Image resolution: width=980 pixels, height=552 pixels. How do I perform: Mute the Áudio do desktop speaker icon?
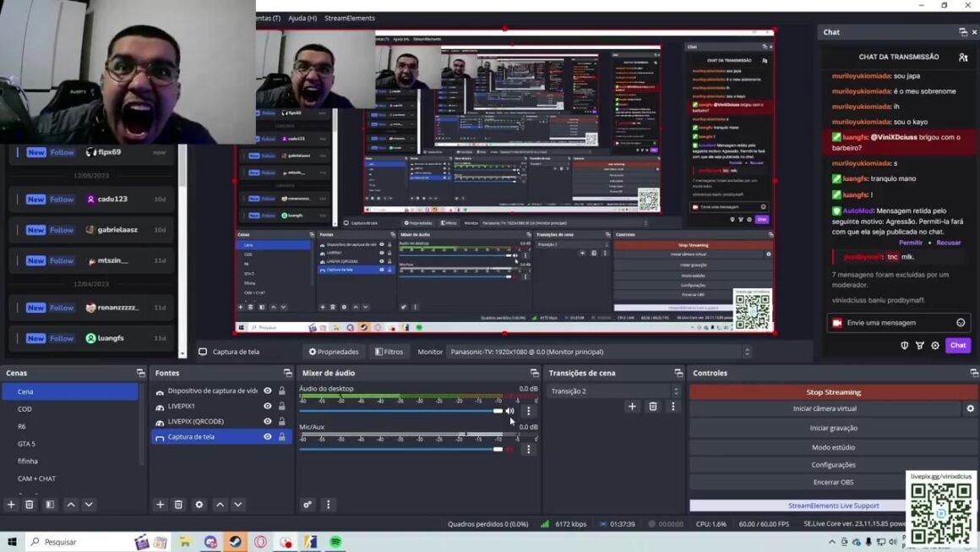(509, 412)
